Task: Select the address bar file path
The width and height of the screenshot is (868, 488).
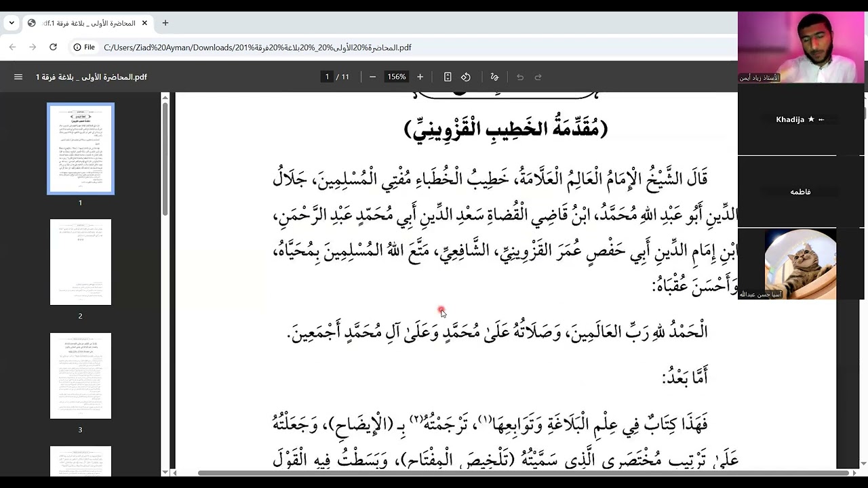Action: coord(258,47)
